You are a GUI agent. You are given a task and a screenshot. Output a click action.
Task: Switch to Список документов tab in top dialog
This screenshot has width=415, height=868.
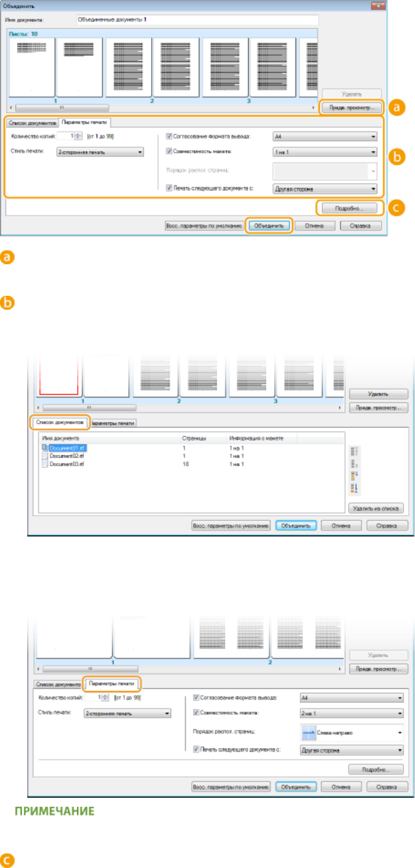(x=32, y=122)
